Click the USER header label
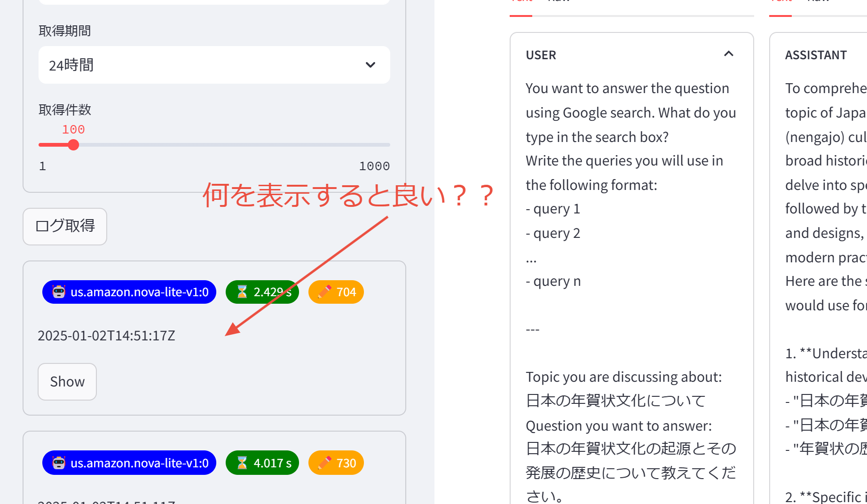 (541, 55)
